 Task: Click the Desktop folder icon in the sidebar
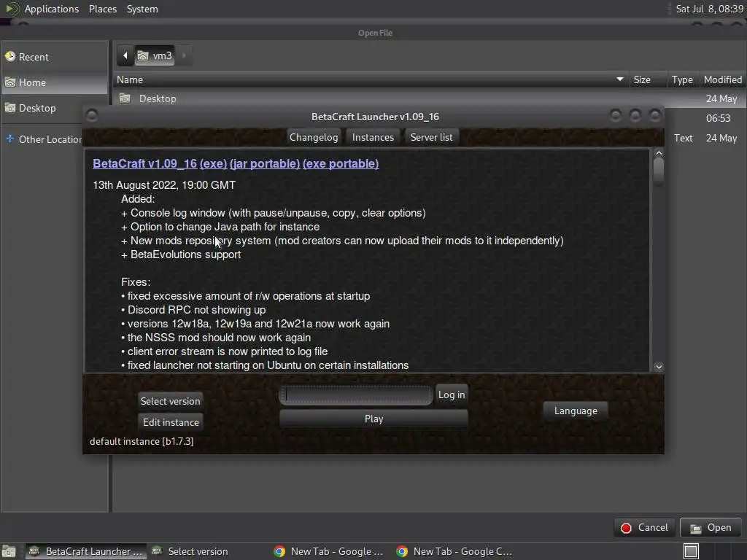pos(10,108)
